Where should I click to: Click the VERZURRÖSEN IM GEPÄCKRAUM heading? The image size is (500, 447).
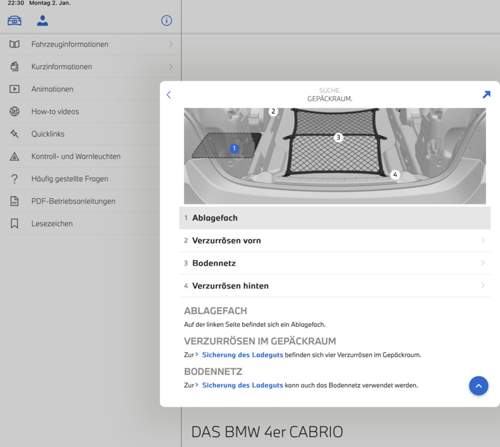coord(260,341)
